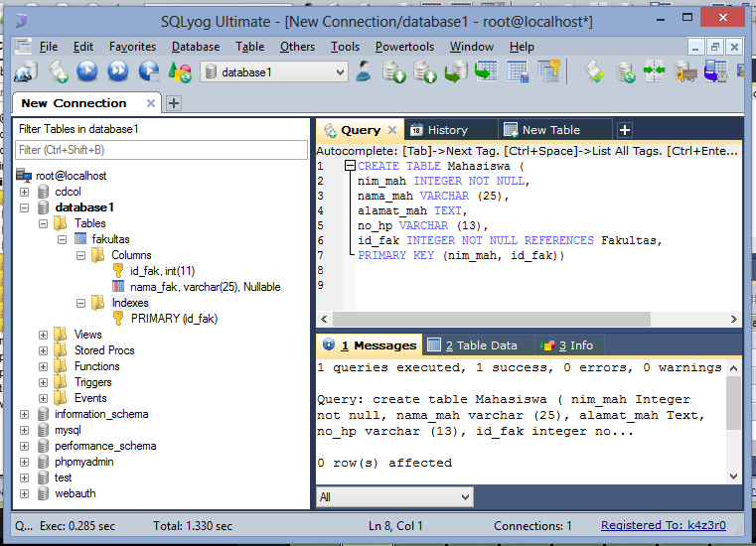Close the Query tab
The image size is (756, 546).
(x=392, y=130)
